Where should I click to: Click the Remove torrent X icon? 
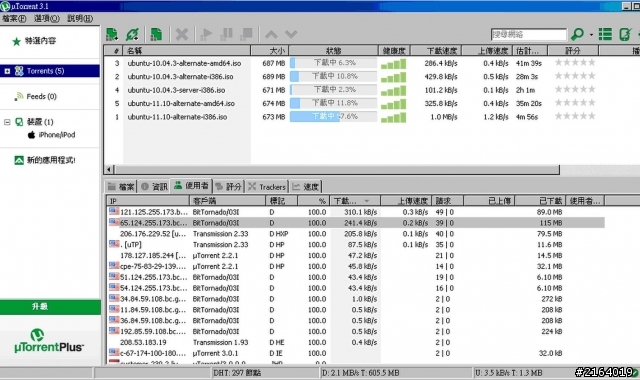click(182, 34)
